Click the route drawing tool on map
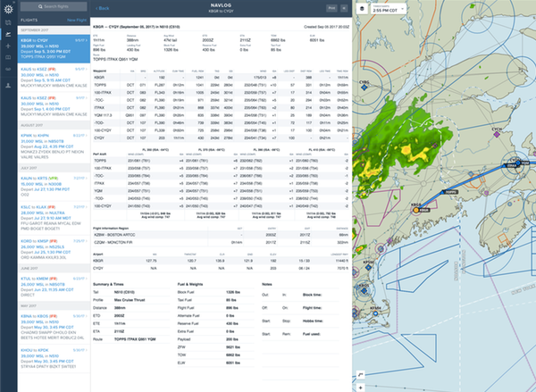Image resolution: width=536 pixels, height=392 pixels. [x=361, y=375]
